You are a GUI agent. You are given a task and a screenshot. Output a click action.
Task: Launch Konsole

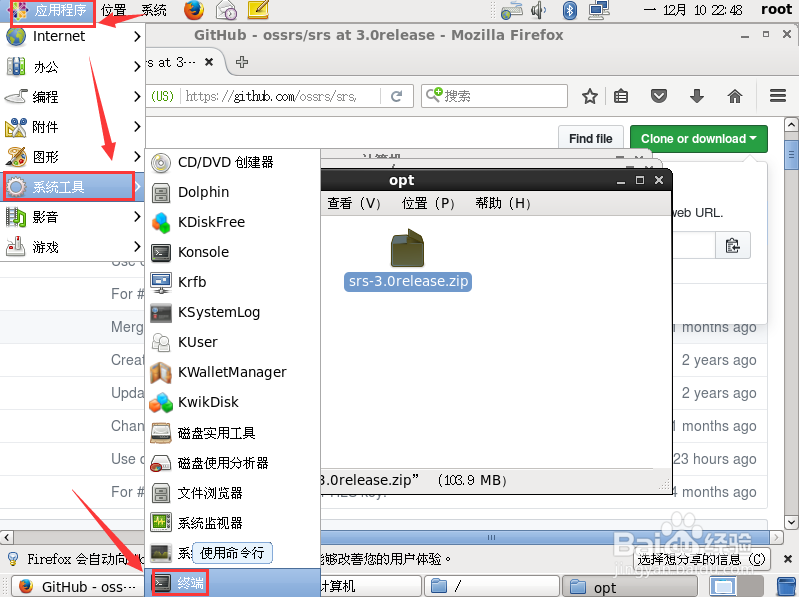232,252
